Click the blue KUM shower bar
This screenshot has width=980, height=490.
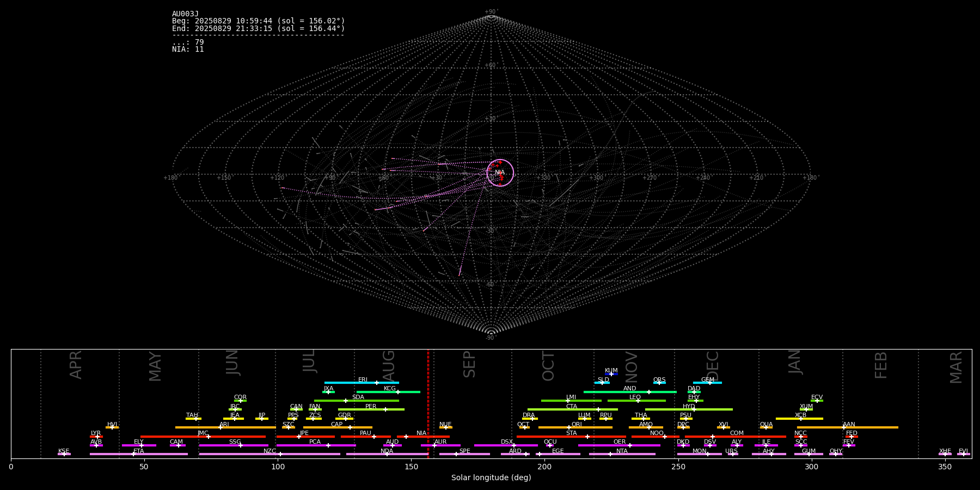point(611,374)
